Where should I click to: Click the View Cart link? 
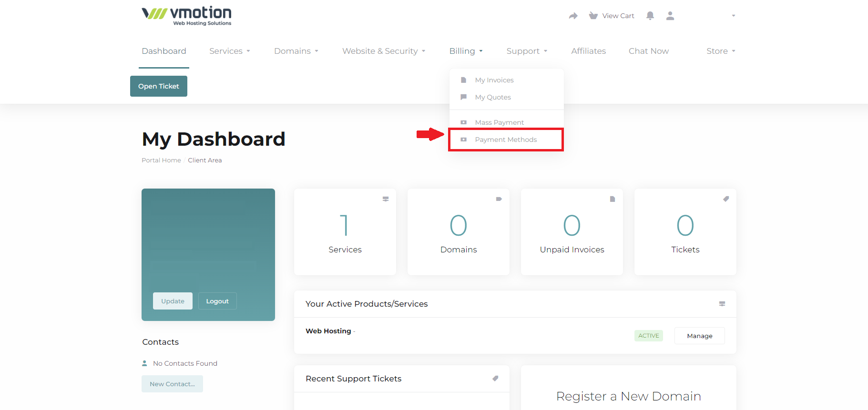[618, 16]
